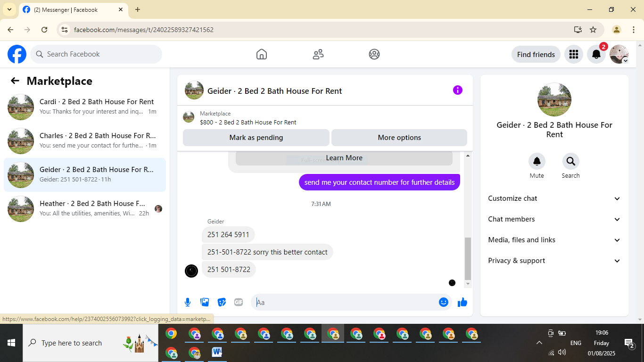Screen dimensions: 644x362
Task: Click message 251-501-8722 sorry this better contact
Action: tap(267, 252)
